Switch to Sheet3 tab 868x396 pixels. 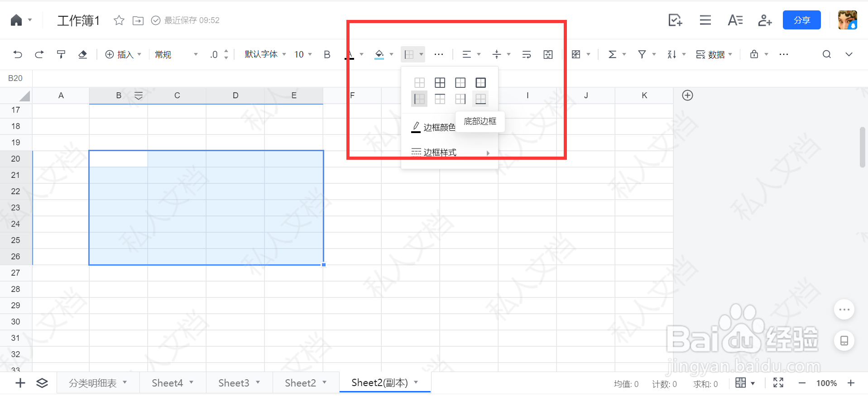pyautogui.click(x=240, y=383)
